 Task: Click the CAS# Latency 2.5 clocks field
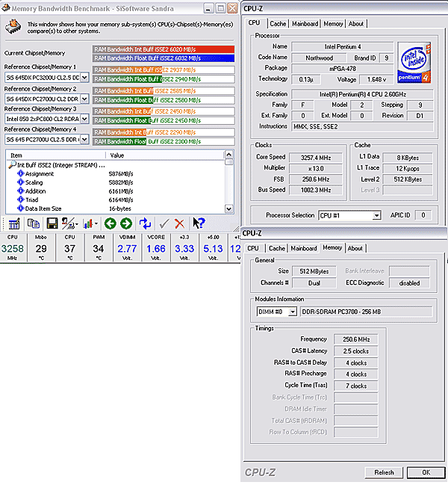356,351
